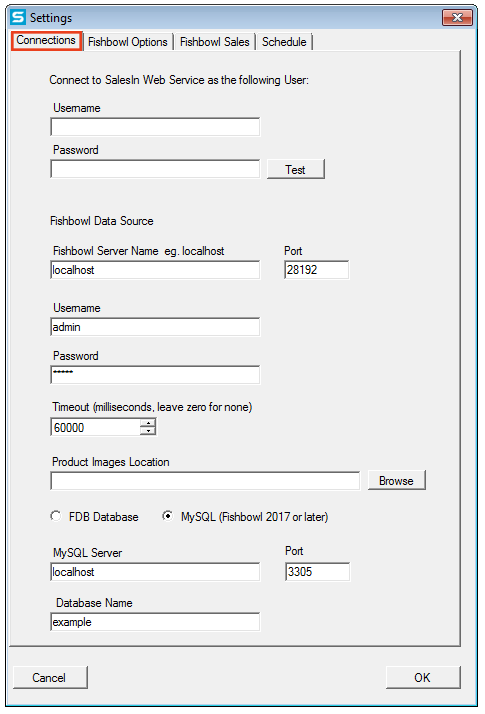Viewport: 485px width, 714px height.
Task: Go to the Schedule tab
Action: click(284, 42)
